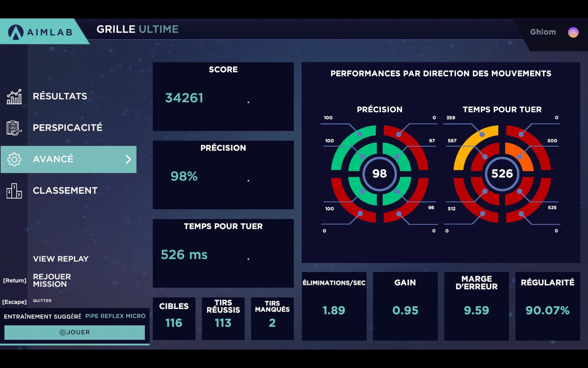Click the Régularité percentage panel
Image resolution: width=588 pixels, height=368 pixels.
point(547,303)
